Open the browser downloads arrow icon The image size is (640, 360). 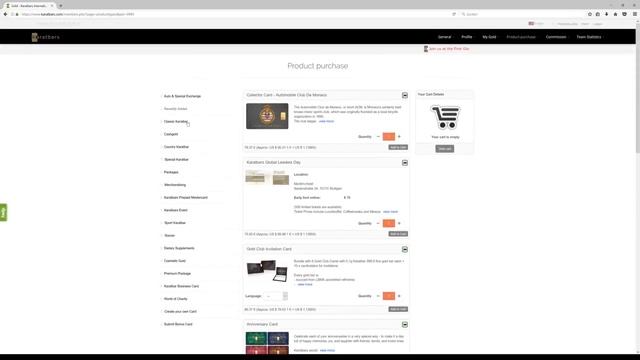(x=607, y=14)
